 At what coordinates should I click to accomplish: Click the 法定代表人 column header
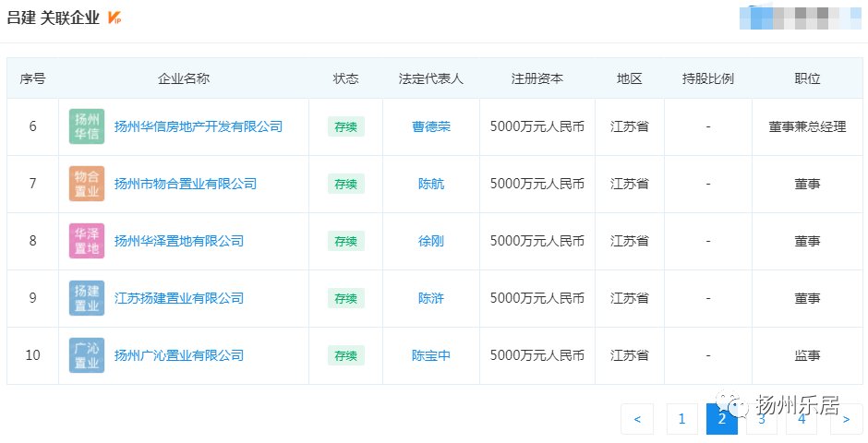point(431,78)
